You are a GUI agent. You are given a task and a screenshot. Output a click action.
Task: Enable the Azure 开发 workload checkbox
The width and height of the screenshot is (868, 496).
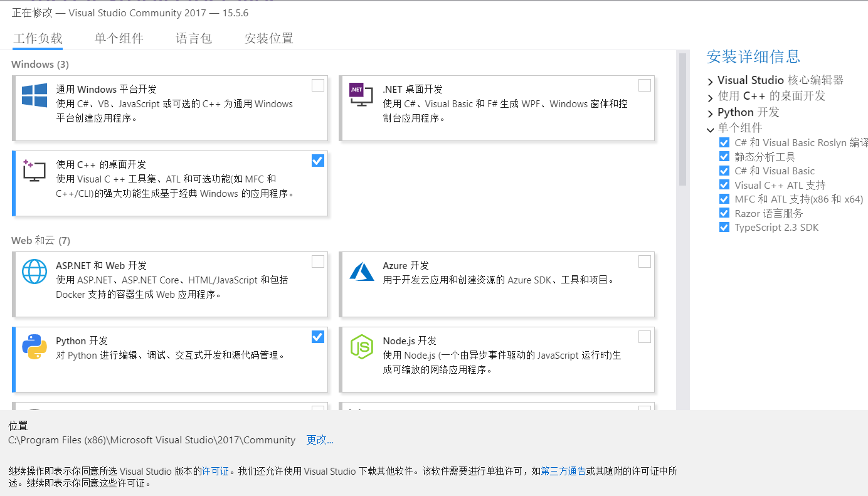[x=645, y=261]
